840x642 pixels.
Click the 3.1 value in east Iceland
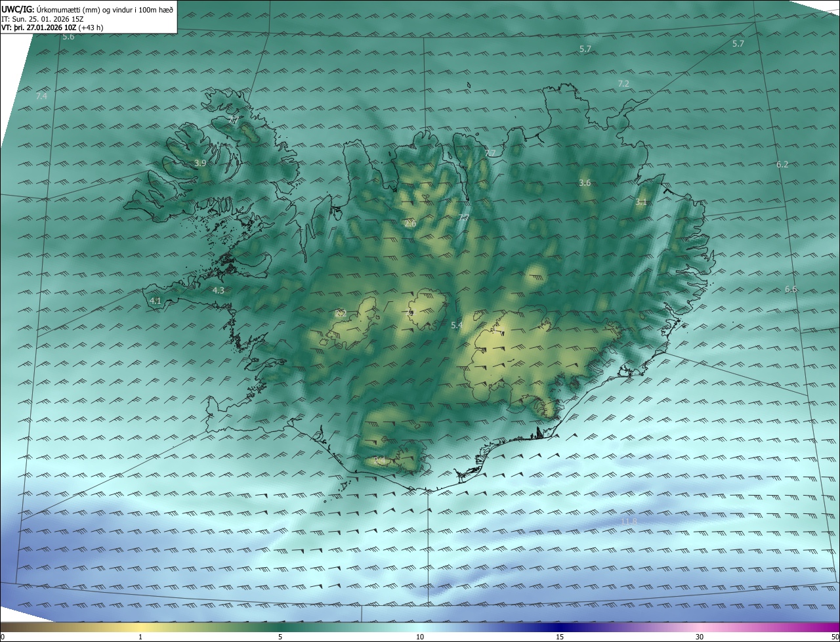(641, 202)
